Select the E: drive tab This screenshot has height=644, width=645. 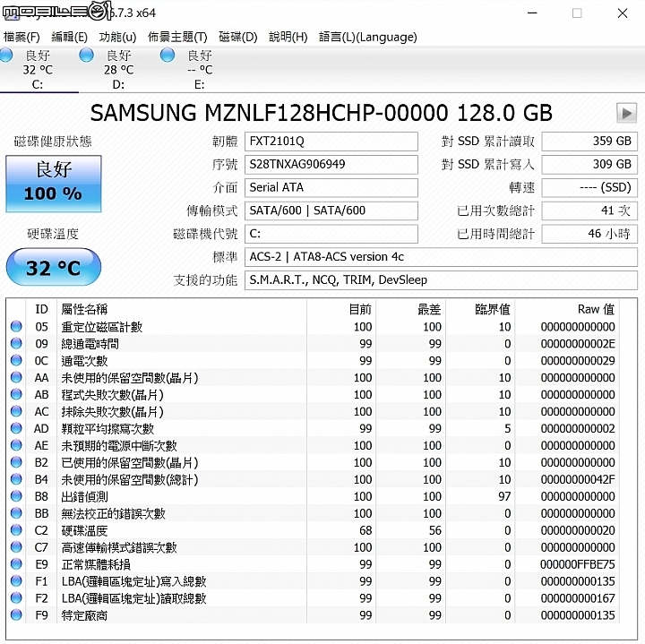click(x=200, y=70)
